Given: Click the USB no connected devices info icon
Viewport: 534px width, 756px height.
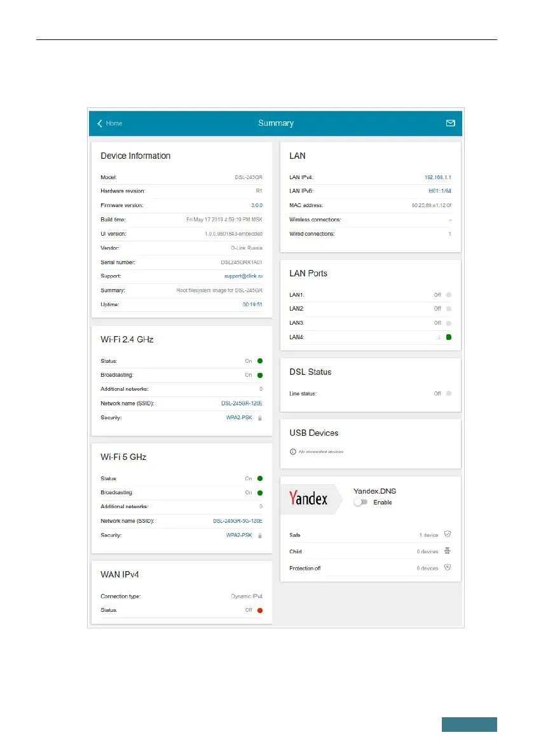Looking at the screenshot, I should pos(292,452).
